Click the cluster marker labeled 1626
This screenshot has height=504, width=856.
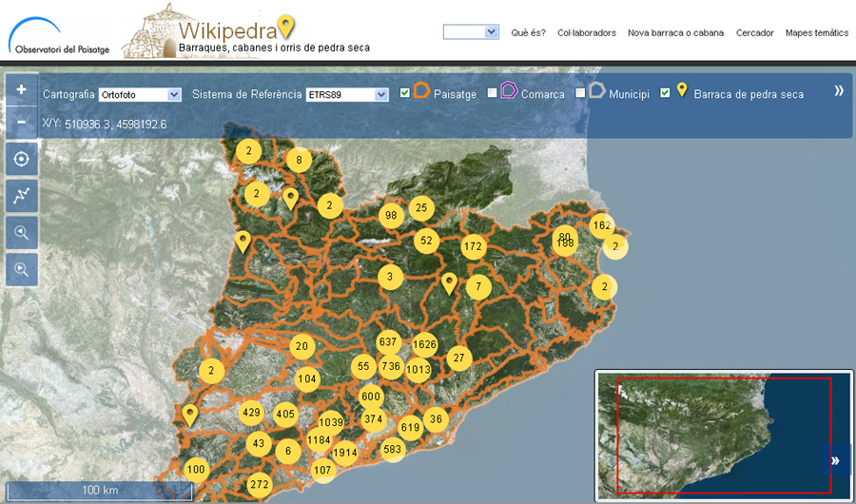click(x=425, y=344)
